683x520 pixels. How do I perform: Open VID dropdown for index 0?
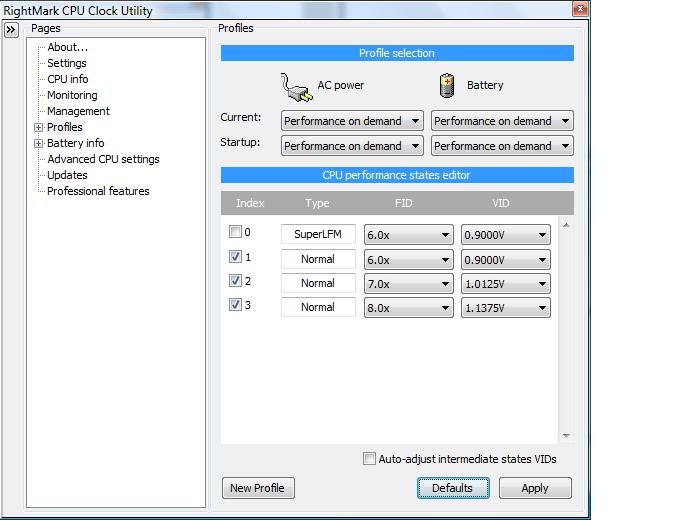click(506, 235)
